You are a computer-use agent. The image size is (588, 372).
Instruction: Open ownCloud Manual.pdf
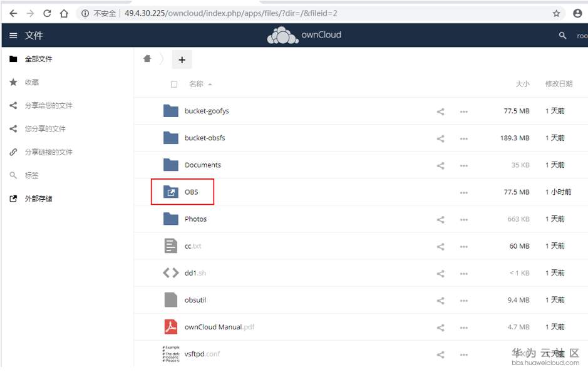(x=219, y=327)
